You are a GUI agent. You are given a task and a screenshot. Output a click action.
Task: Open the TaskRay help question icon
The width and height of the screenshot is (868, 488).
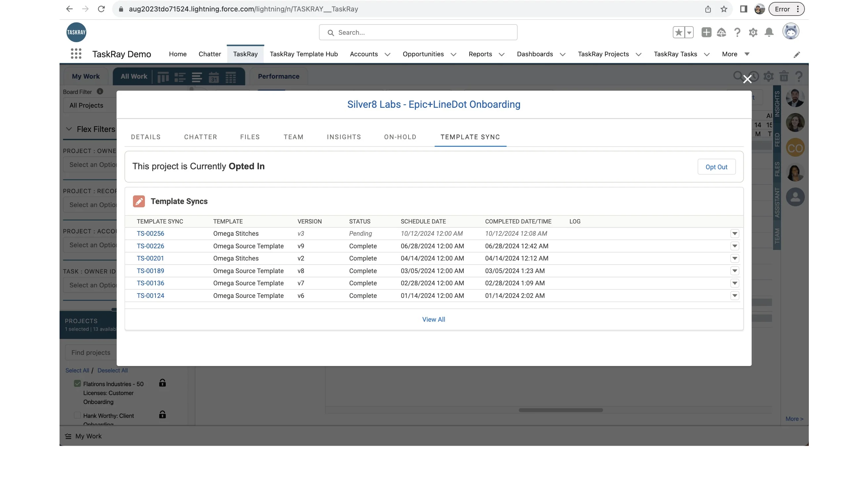click(799, 76)
